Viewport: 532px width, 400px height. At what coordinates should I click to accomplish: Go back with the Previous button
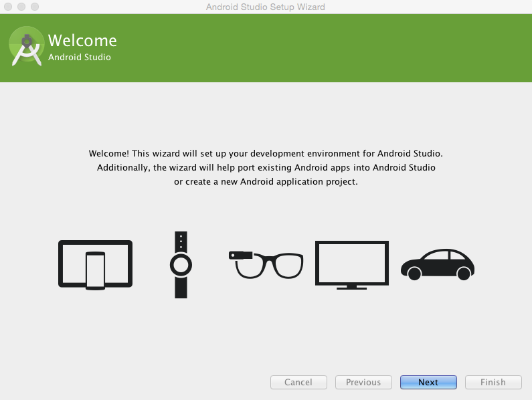click(x=363, y=382)
